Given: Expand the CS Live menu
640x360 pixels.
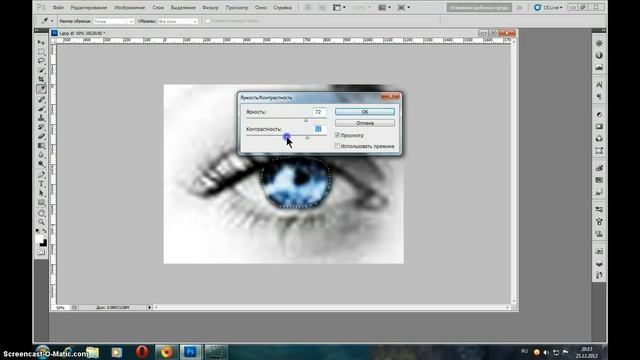Looking at the screenshot, I should pyautogui.click(x=549, y=7).
